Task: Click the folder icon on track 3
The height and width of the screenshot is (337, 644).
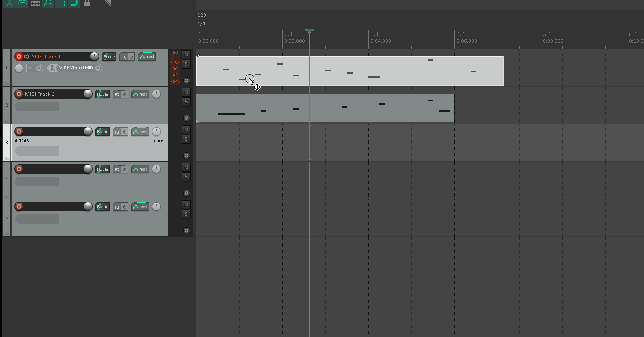Action: pos(7,159)
